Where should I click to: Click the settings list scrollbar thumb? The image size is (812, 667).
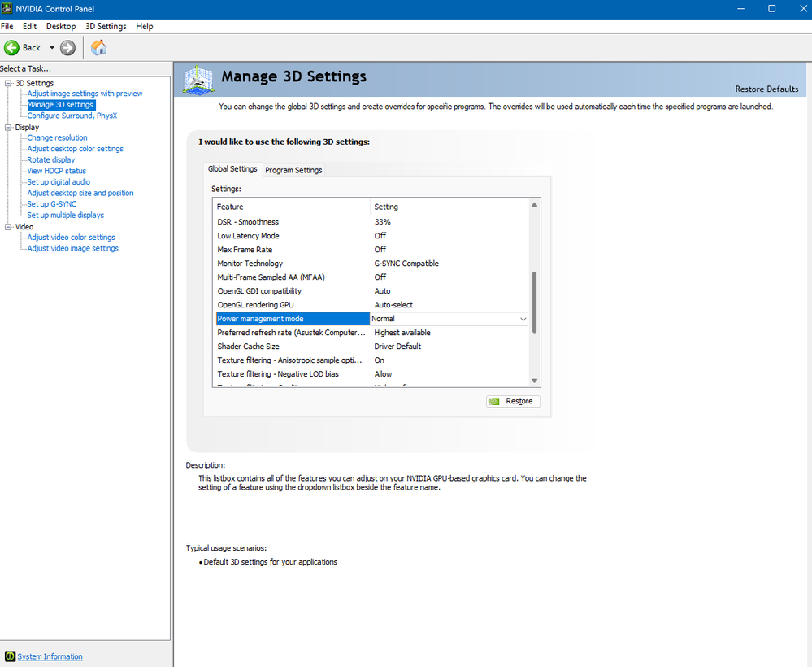535,302
